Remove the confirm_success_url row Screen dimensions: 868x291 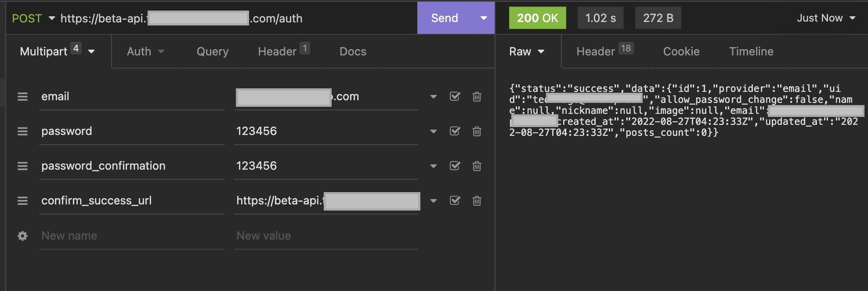coord(477,201)
